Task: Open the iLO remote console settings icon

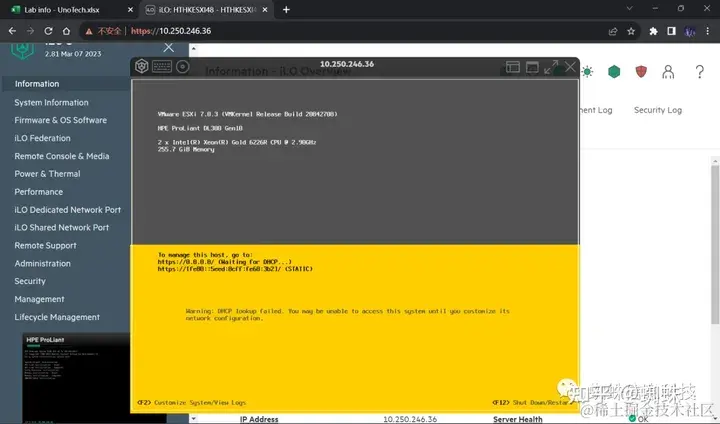Action: click(141, 67)
